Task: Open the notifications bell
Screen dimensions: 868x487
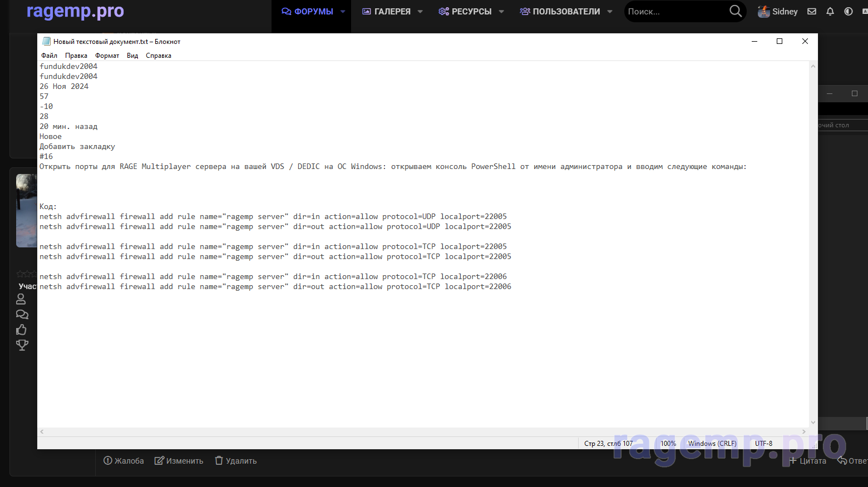Action: point(830,11)
